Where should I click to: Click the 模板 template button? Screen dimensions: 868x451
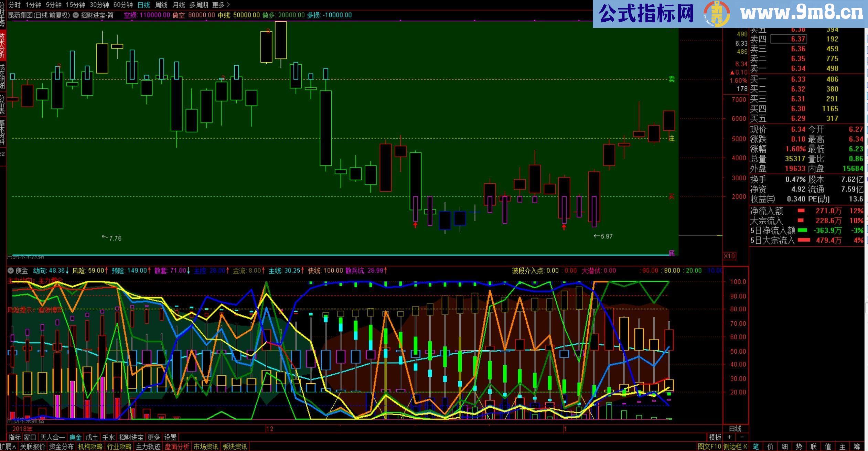tap(715, 437)
